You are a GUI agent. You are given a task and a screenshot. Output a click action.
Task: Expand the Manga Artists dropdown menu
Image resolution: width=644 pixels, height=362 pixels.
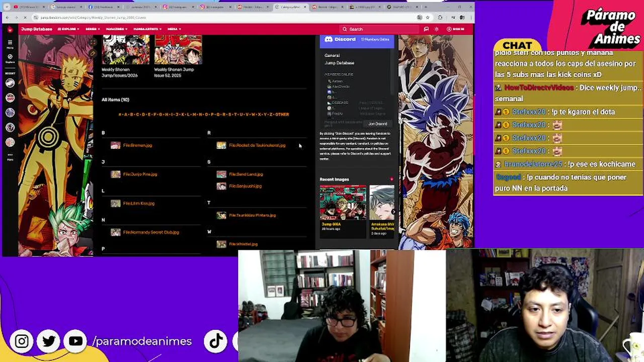click(147, 29)
